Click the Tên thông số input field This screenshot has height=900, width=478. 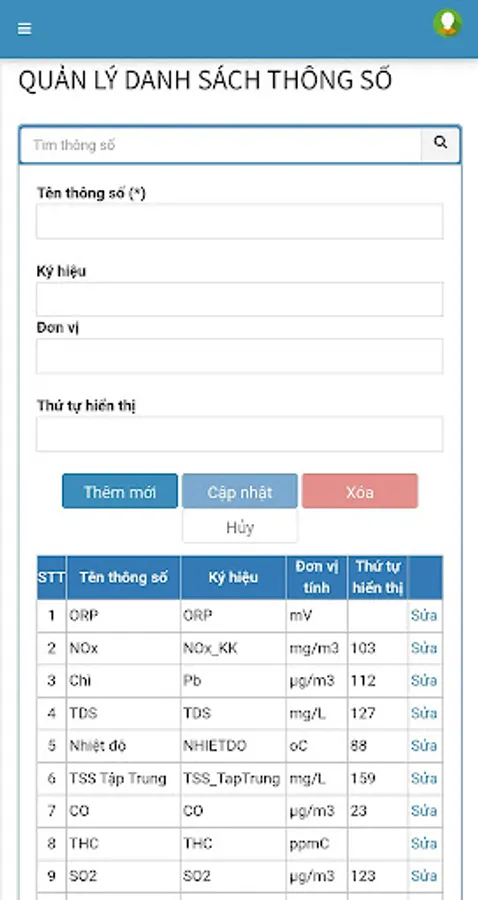(x=239, y=221)
